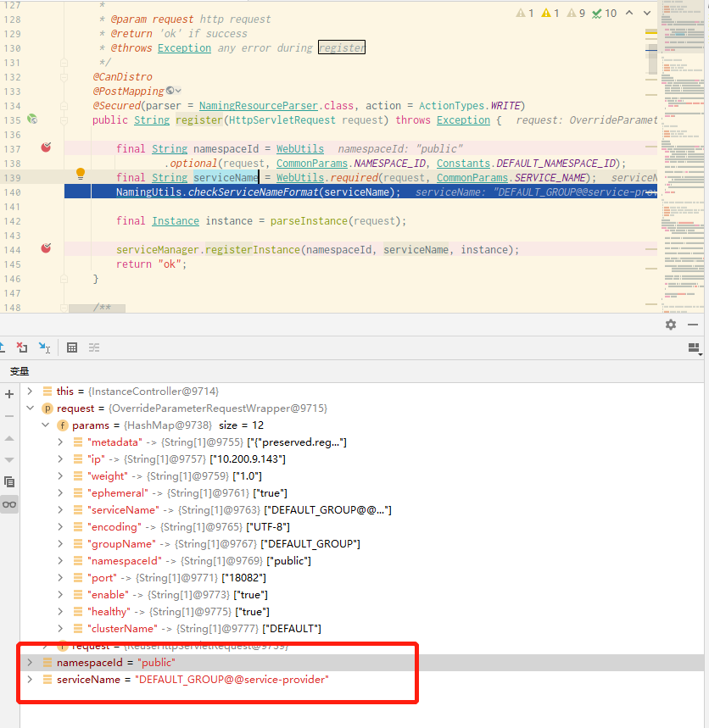Select the "port" 18082 entry row
The width and height of the screenshot is (709, 728).
click(x=362, y=578)
